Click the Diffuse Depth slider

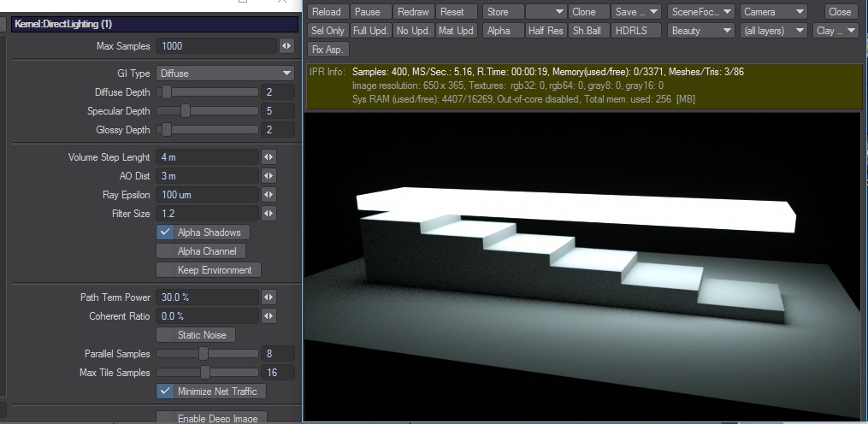pos(208,91)
